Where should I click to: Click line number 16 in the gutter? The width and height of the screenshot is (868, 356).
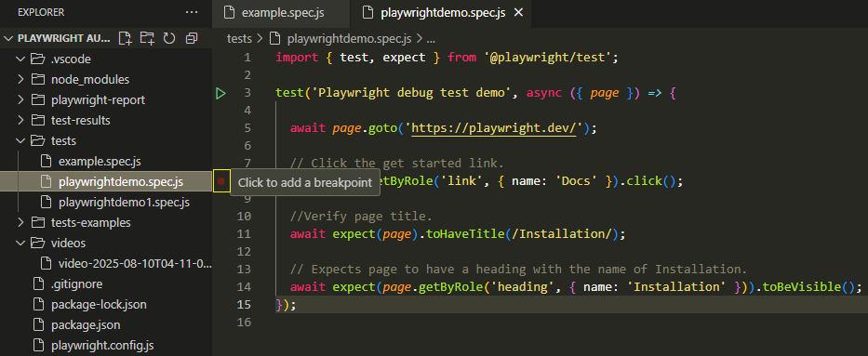[244, 322]
